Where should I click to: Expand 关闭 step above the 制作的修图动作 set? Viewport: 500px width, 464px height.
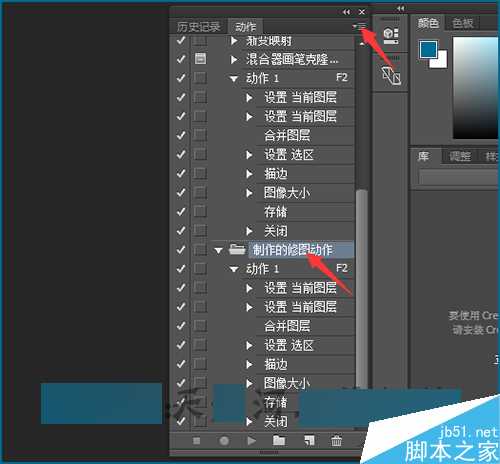point(249,231)
